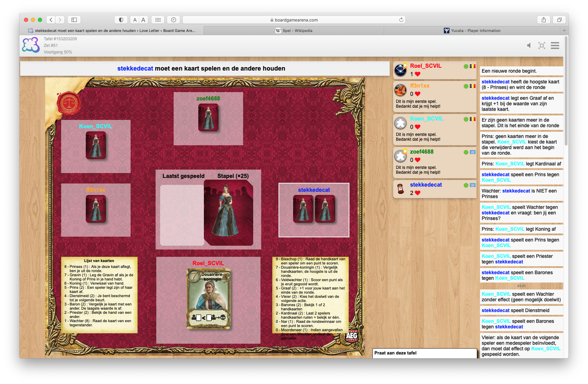588x384 pixels.
Task: Click the Stapel draw deck
Action: 229,213
